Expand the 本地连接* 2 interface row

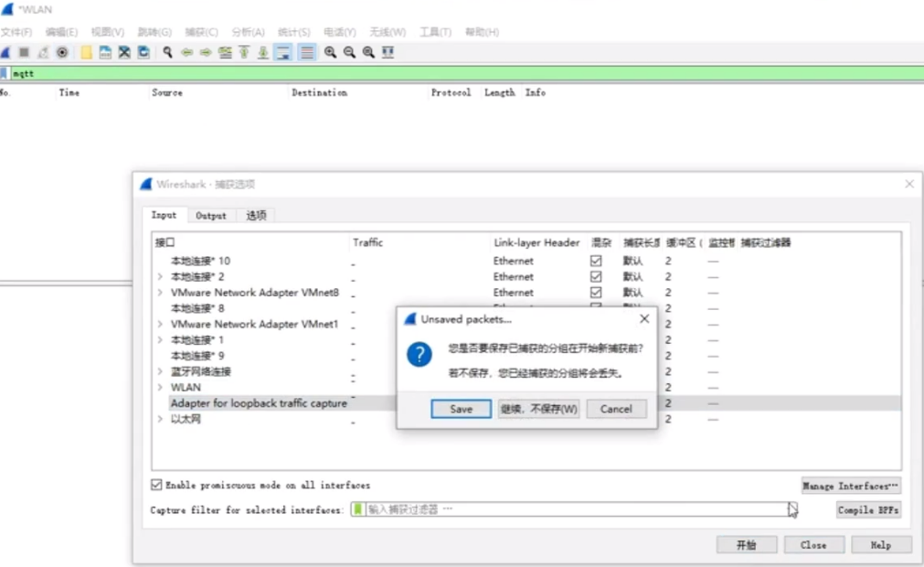coord(160,276)
